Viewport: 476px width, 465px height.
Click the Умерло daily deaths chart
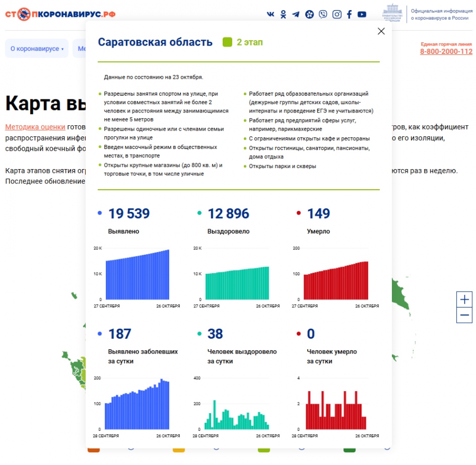point(333,410)
